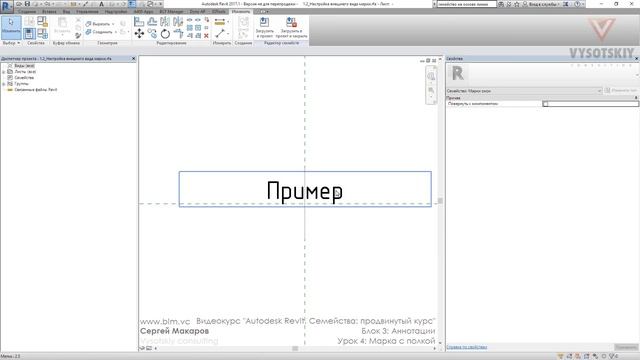Select the Move tool icon
640x360 pixels.
coord(139,33)
